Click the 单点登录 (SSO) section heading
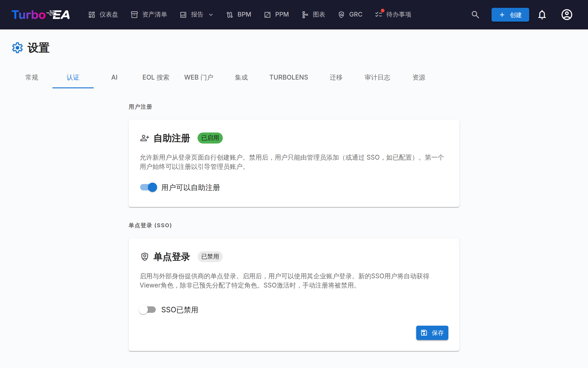 click(150, 225)
